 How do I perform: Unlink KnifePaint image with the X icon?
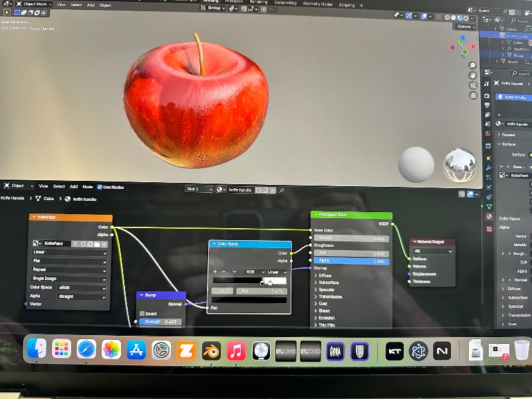click(104, 244)
